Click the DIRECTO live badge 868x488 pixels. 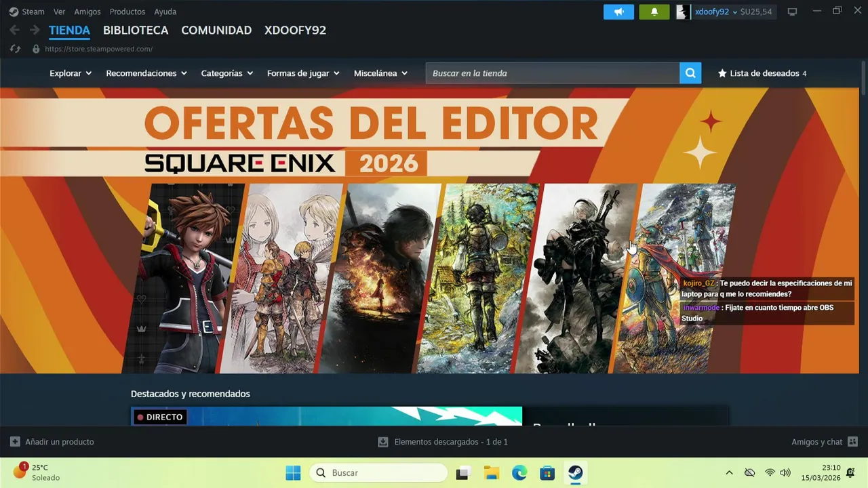coord(160,417)
